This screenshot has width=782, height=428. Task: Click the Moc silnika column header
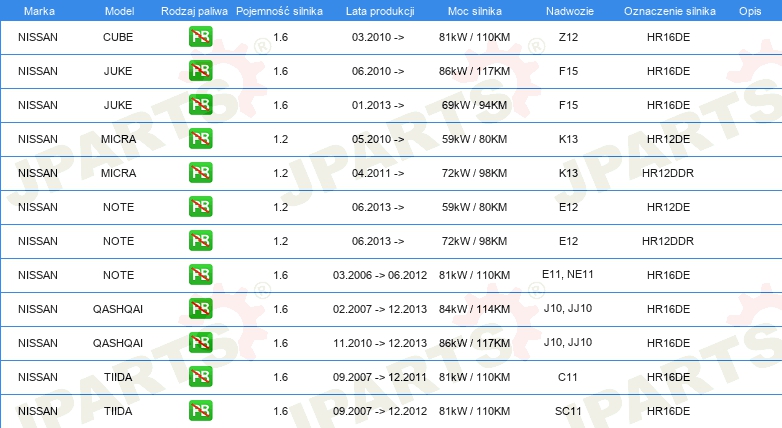tap(475, 11)
